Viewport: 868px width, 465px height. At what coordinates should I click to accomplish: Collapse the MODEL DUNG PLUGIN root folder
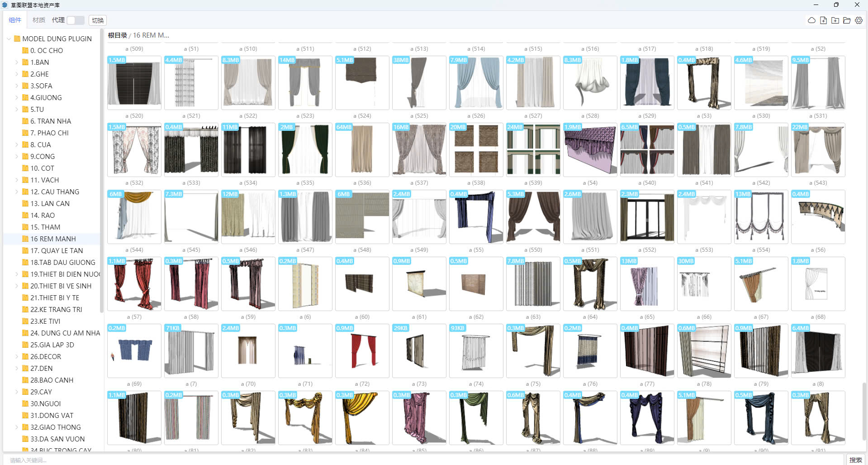point(9,39)
